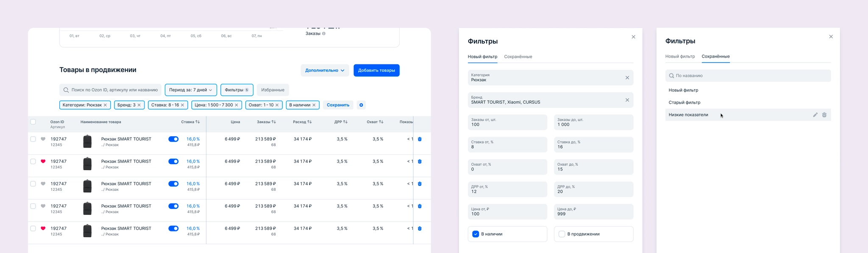This screenshot has width=868, height=253.
Task: Edit the 'Низкие показатели' saved filter
Action: click(815, 115)
